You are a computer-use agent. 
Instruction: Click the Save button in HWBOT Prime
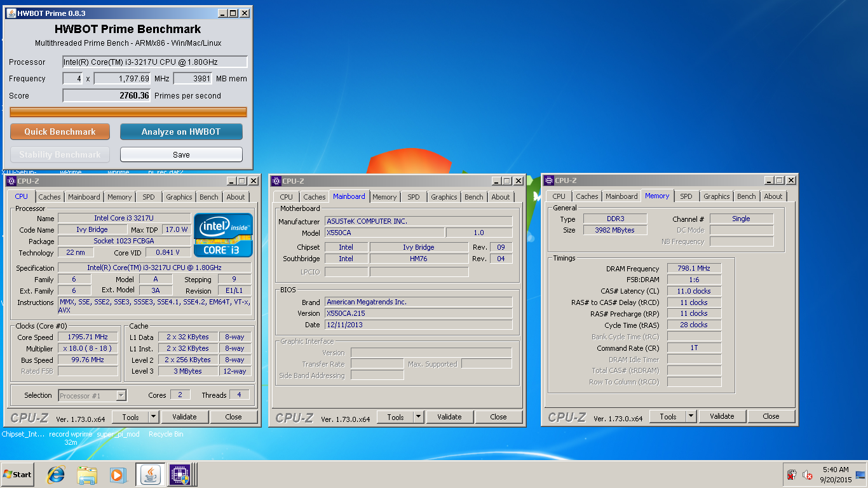(181, 154)
